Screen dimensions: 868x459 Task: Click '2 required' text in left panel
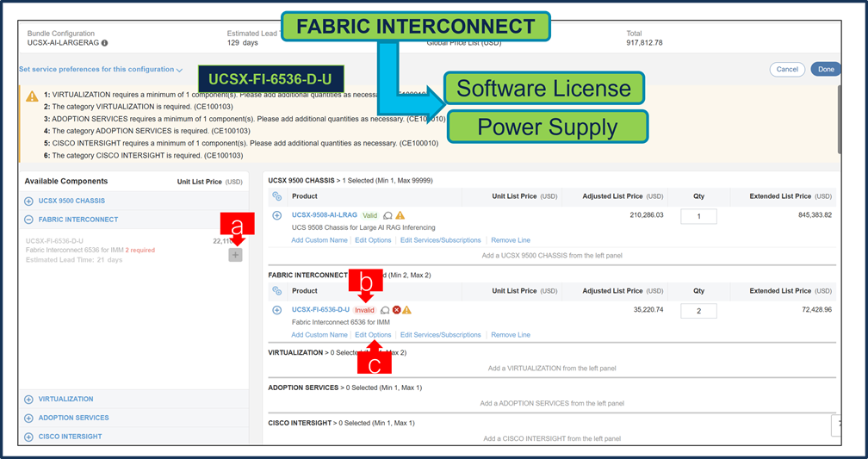point(140,251)
